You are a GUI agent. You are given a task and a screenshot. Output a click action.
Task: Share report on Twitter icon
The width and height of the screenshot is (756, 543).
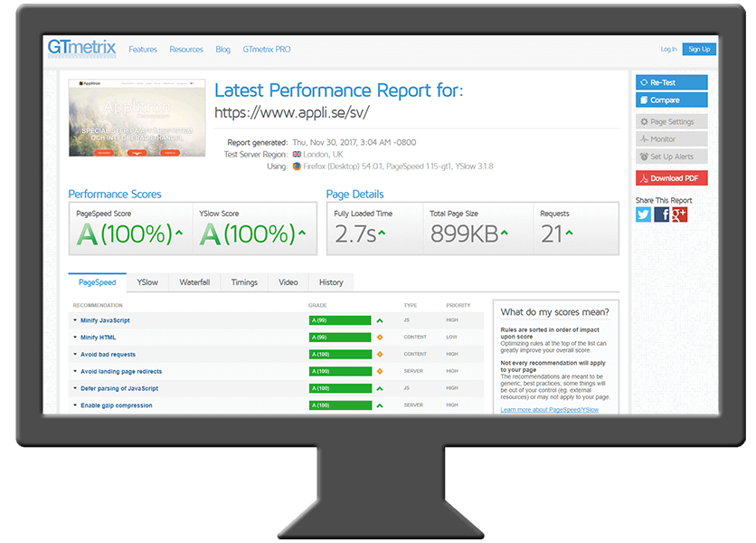(643, 214)
